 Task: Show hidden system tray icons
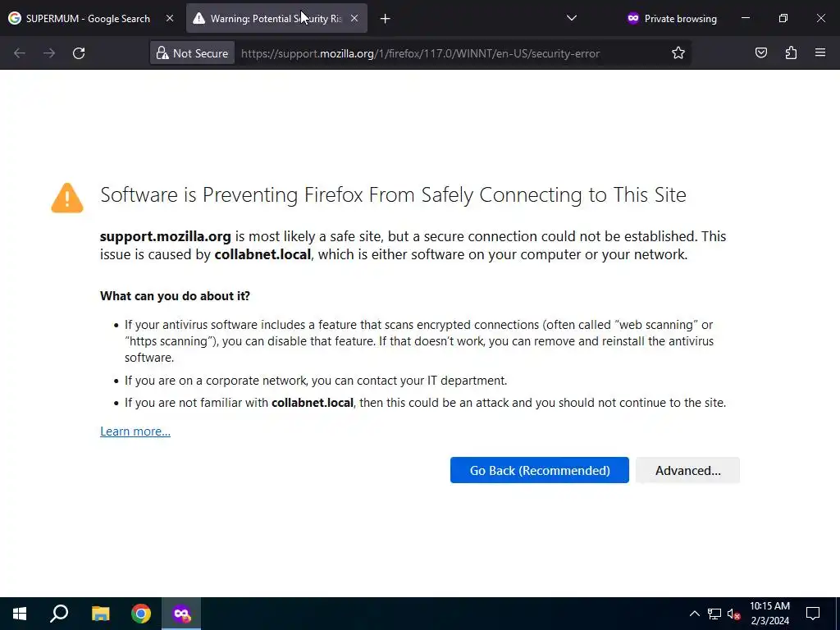pyautogui.click(x=694, y=614)
